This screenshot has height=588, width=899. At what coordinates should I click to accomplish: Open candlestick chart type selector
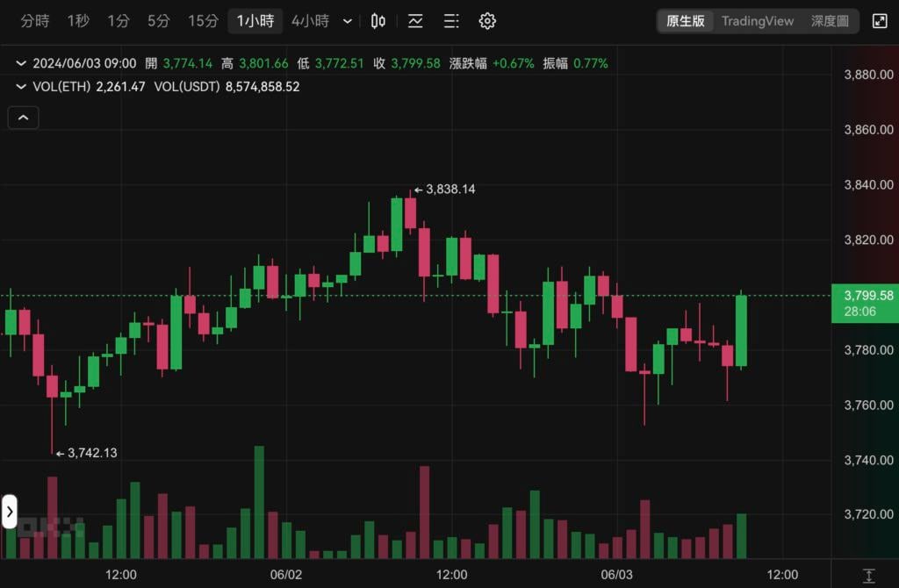point(378,21)
